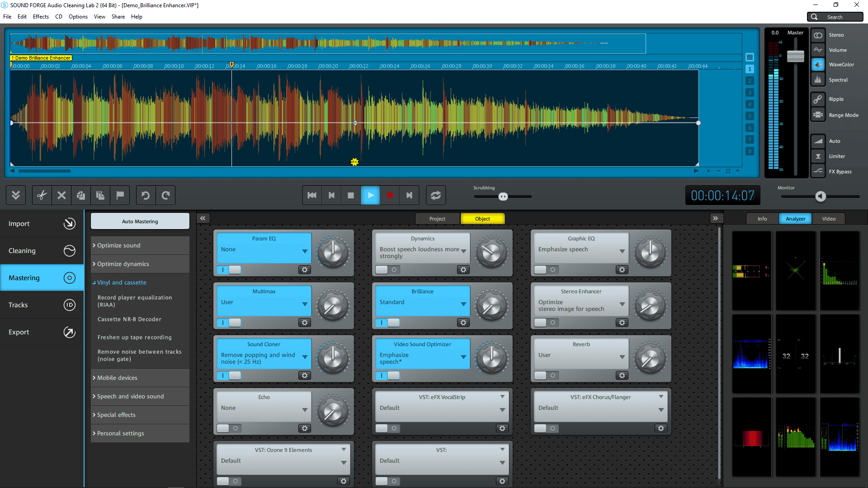Go to the Import section
868x488 pixels.
tap(42, 224)
